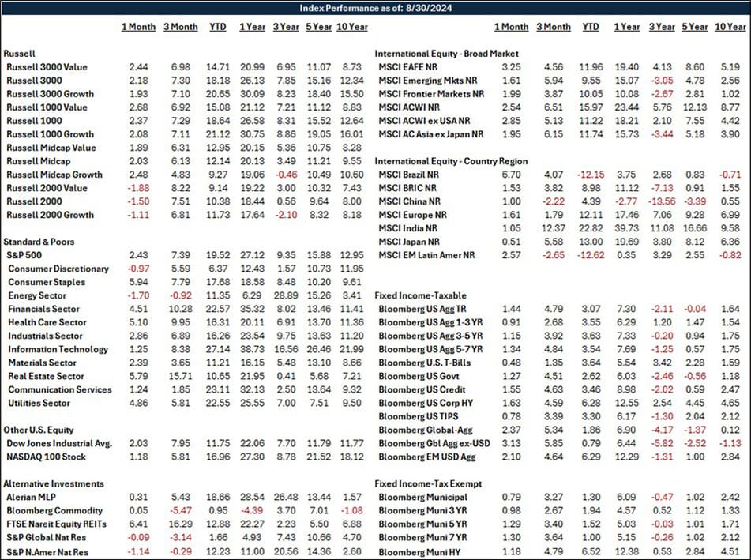Viewport: 751px width, 560px height.
Task: Click the -5.82 value in Gbl Agg ex-USD row
Action: [662, 443]
